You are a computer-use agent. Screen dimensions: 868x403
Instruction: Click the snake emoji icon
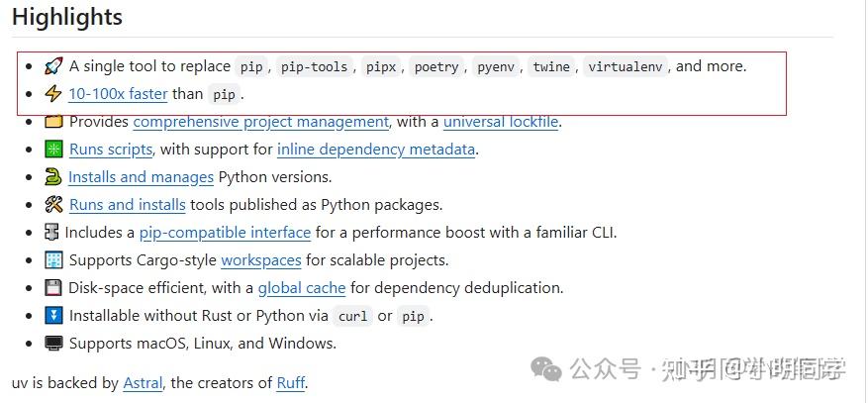[x=53, y=177]
